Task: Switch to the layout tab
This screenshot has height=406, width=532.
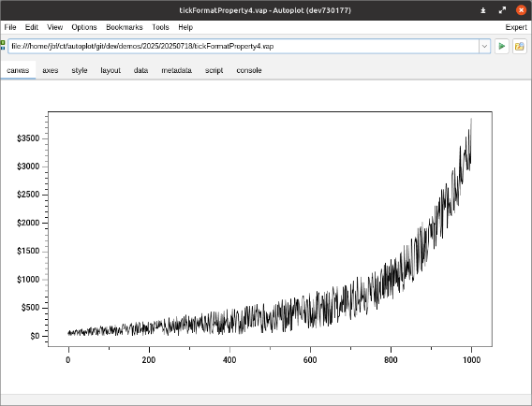Action: point(111,70)
